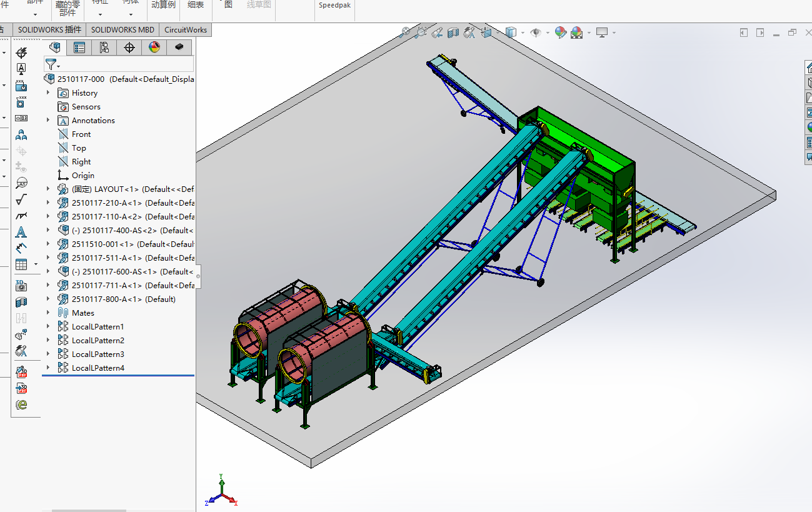Open the DisplayManager color sphere tab
This screenshot has height=512, width=812.
154,48
